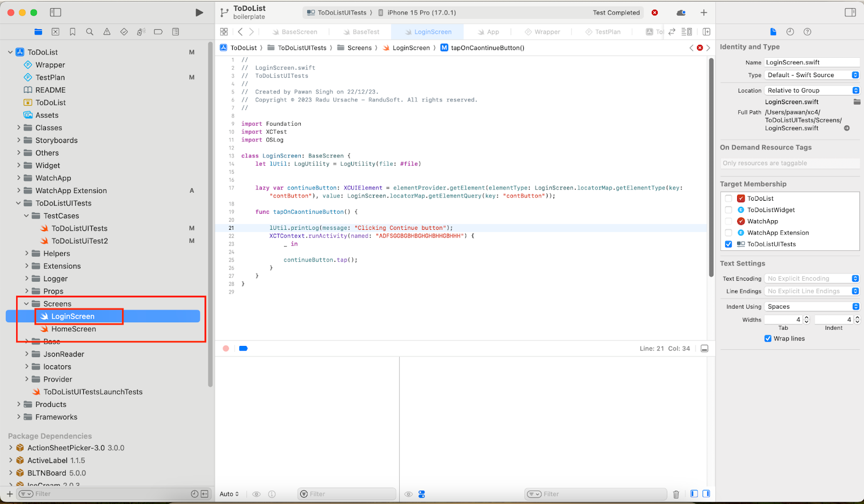Add an editor on the right
This screenshot has width=864, height=504.
(x=706, y=32)
